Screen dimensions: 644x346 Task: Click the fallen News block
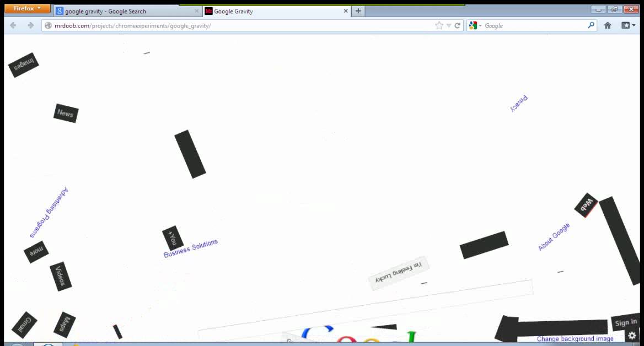tap(66, 113)
